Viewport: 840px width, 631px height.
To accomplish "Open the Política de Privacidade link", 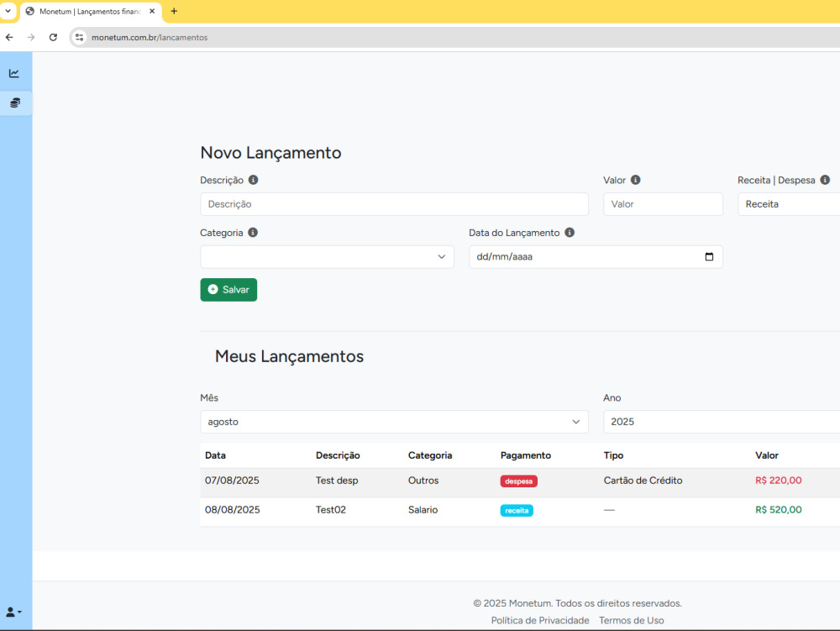I will [x=540, y=620].
